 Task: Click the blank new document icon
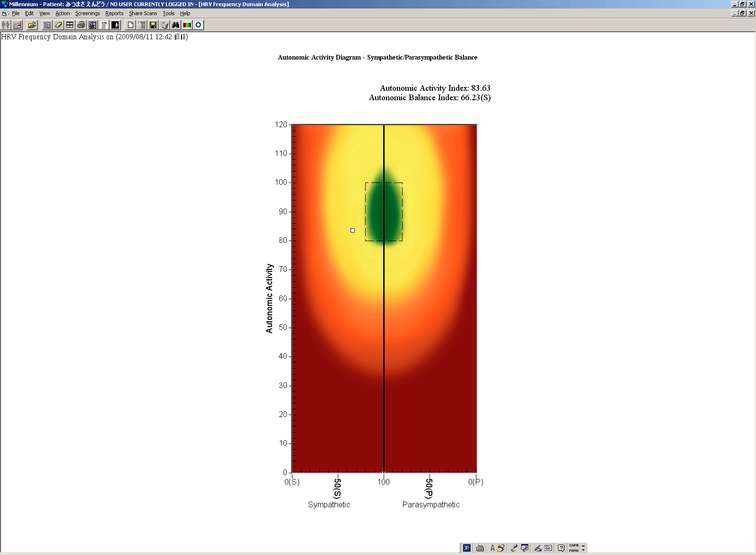(x=130, y=25)
